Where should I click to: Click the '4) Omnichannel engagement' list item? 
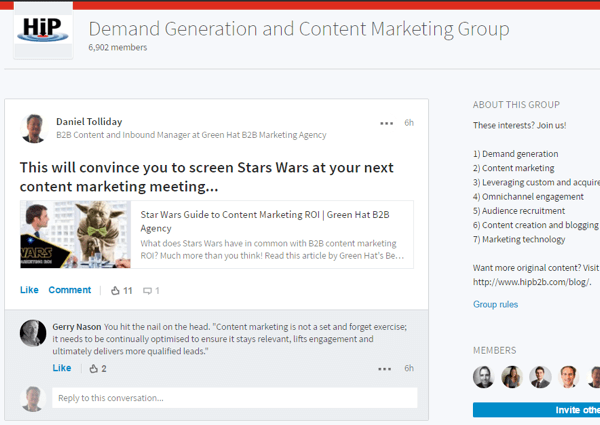528,197
